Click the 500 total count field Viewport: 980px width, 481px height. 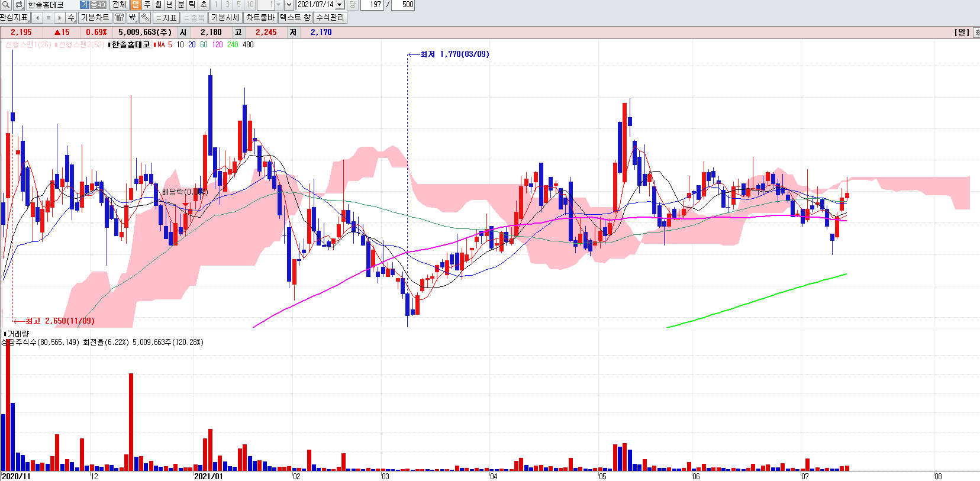403,5
